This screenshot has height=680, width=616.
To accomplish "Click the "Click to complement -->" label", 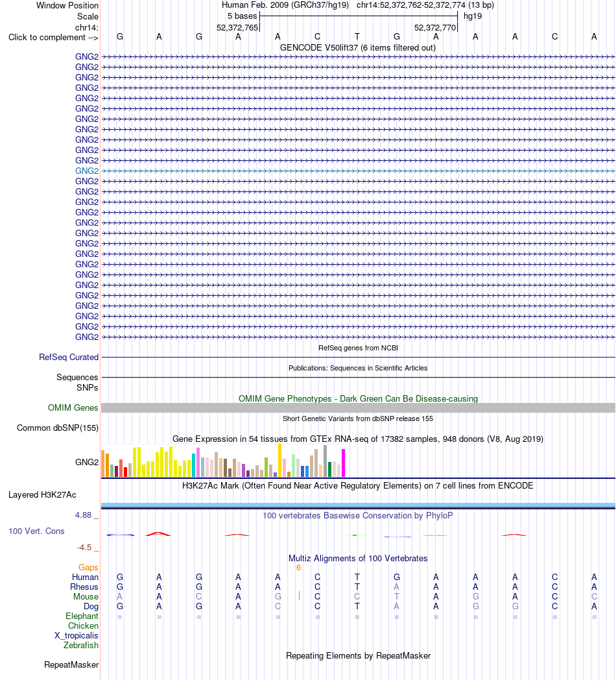I will [x=53, y=37].
